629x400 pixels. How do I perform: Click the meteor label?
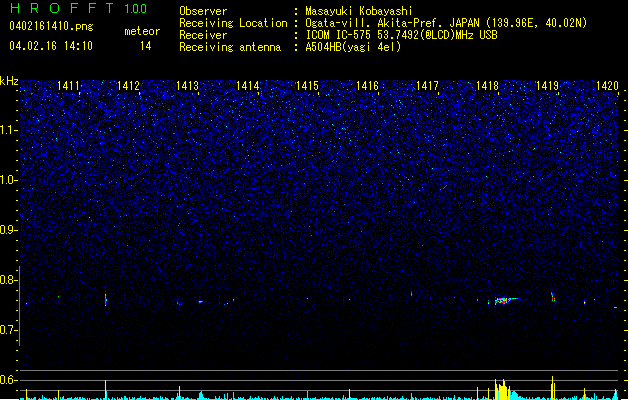pos(142,31)
